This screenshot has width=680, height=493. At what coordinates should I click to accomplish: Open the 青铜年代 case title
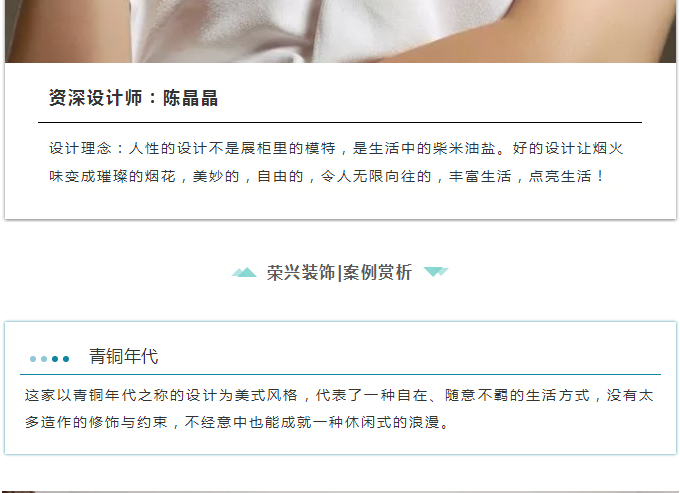point(124,356)
